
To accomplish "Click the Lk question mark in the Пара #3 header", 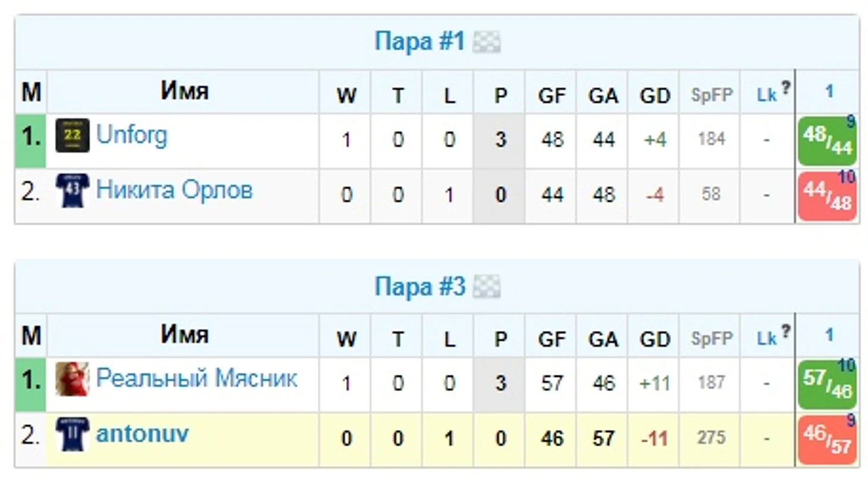I will tap(786, 332).
